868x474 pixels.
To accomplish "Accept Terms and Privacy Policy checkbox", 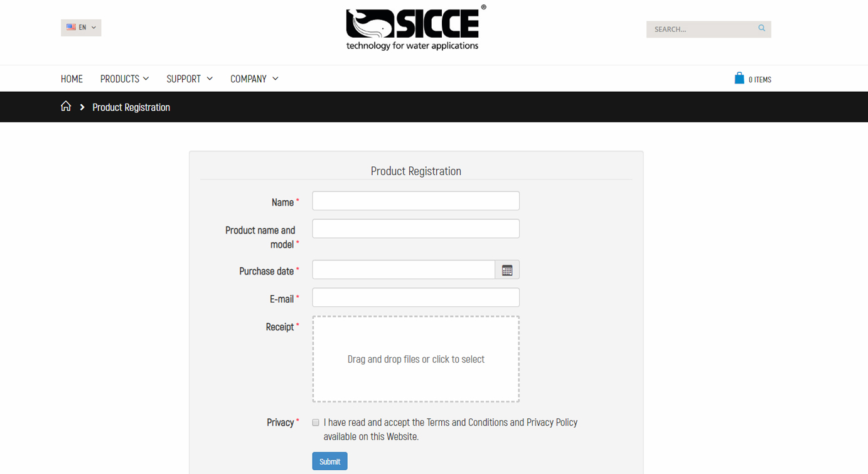I will click(x=316, y=423).
